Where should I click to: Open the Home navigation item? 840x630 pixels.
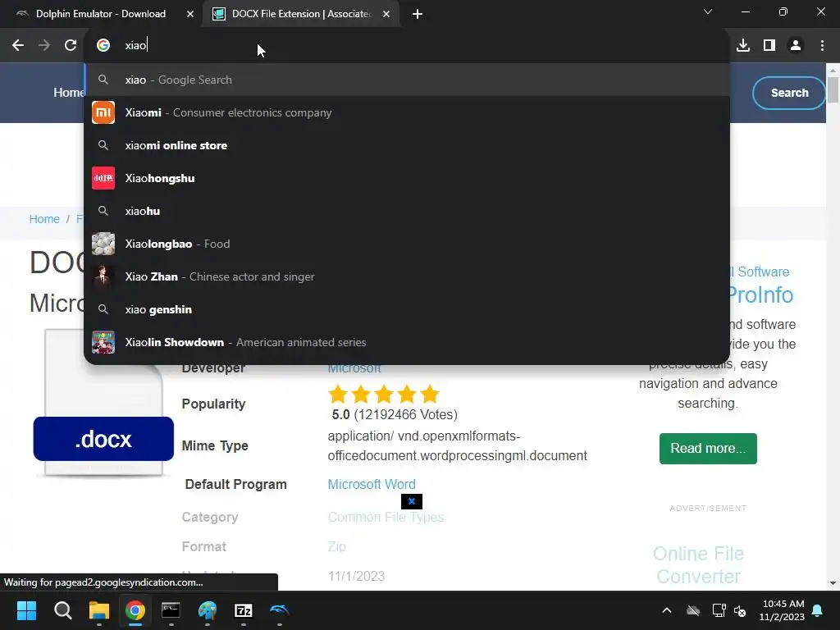69,93
